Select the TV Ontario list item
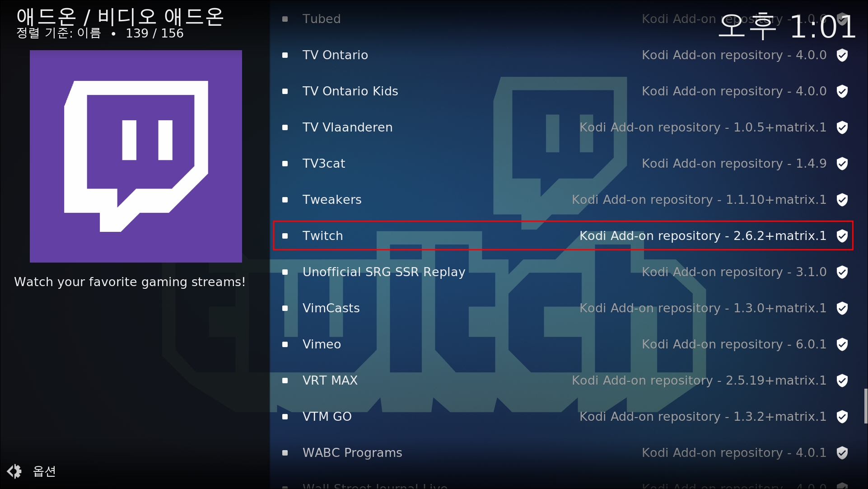868x489 pixels. pyautogui.click(x=563, y=55)
